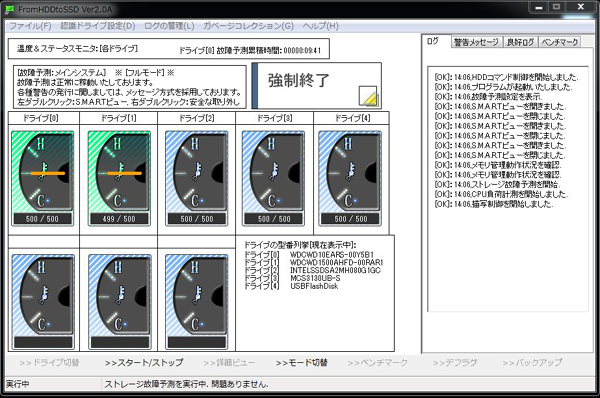This screenshot has height=398, width=600.
Task: Click the yellow corner icon on 強制終了 button
Action: (368, 96)
